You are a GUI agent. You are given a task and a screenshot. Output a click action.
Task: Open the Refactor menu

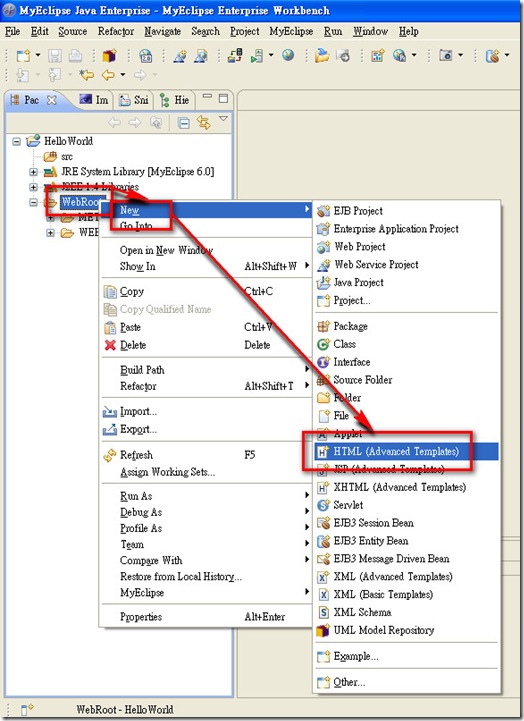pos(116,31)
